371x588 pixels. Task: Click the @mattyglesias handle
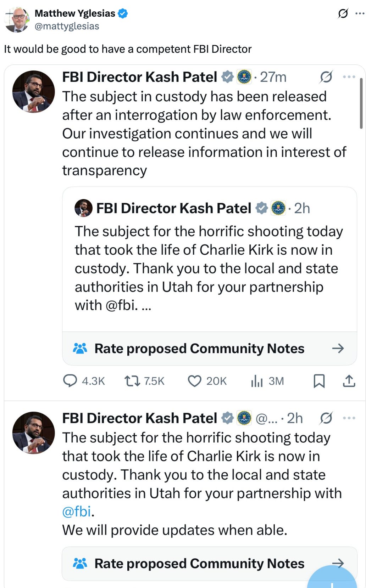click(67, 26)
